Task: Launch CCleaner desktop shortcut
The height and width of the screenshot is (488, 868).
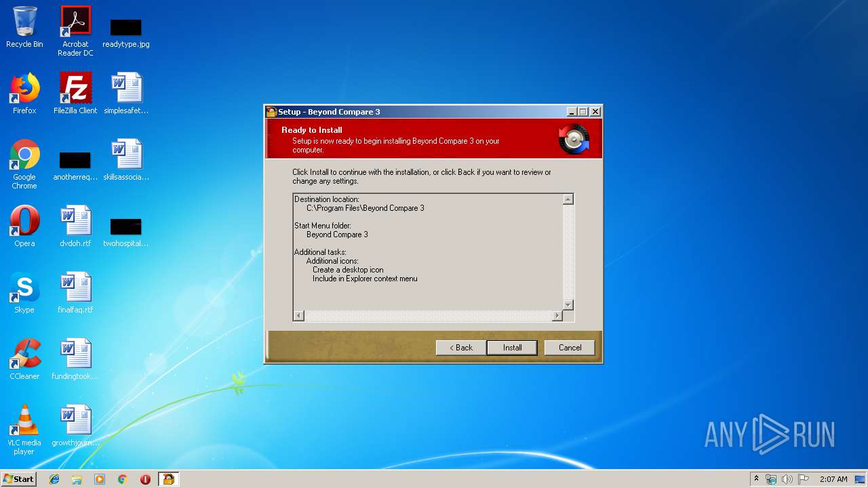Action: [24, 359]
